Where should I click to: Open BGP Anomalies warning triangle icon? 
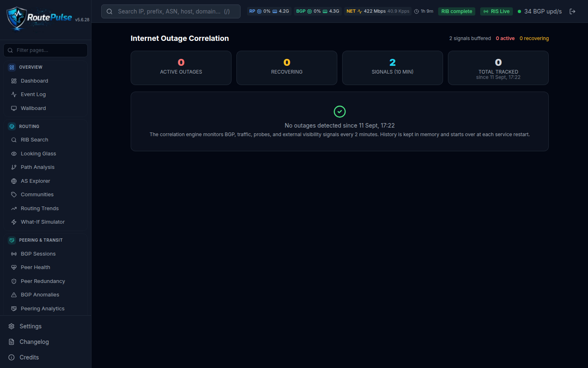coord(14,295)
